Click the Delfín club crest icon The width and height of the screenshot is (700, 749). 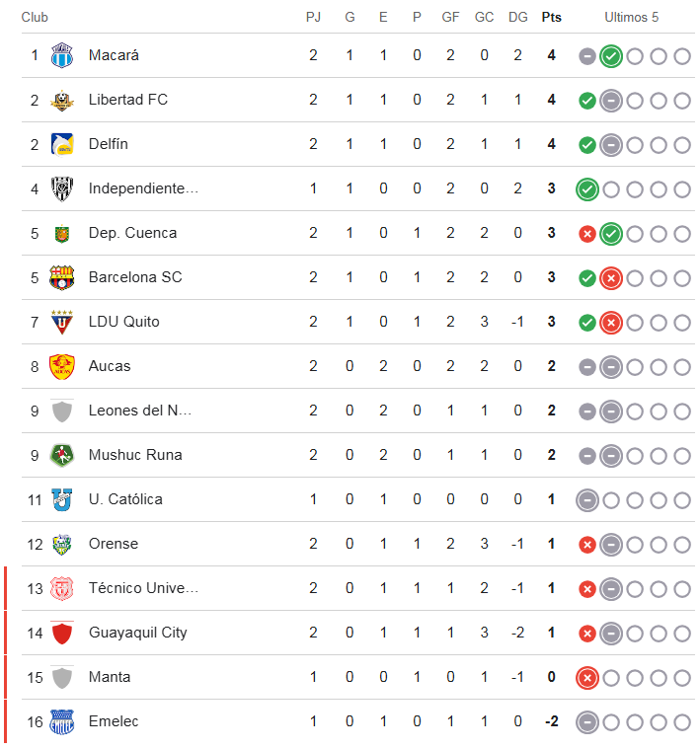coord(62,144)
